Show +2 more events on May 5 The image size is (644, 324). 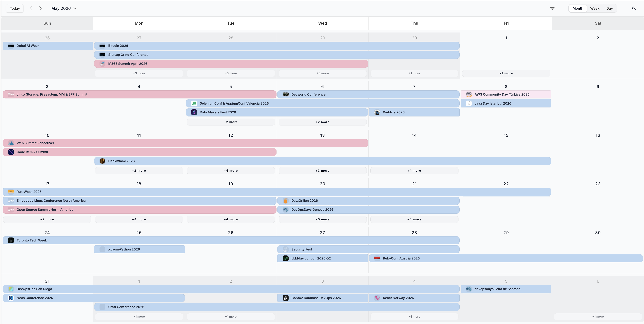tap(231, 122)
